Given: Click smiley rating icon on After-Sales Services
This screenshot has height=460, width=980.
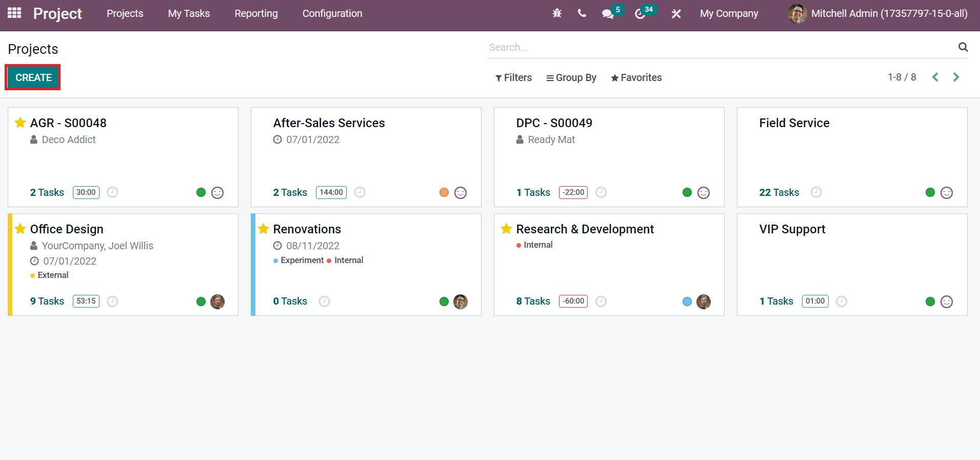Looking at the screenshot, I should click(x=461, y=193).
